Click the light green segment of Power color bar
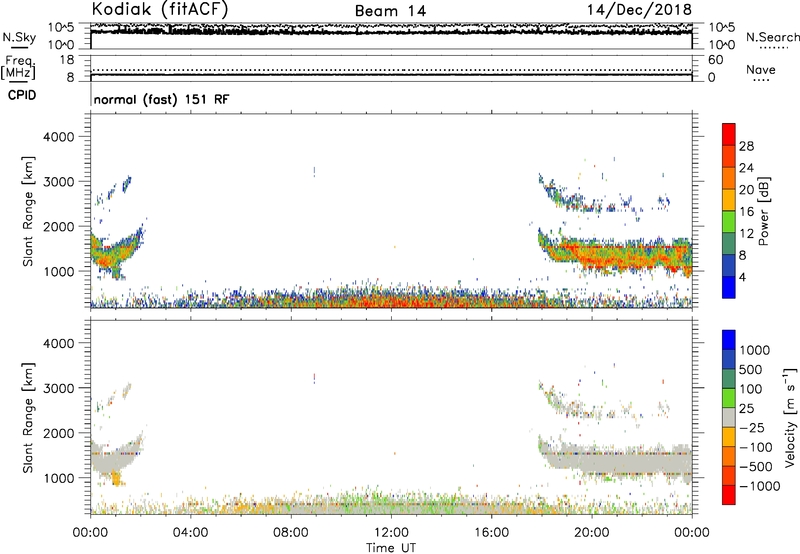 [729, 221]
